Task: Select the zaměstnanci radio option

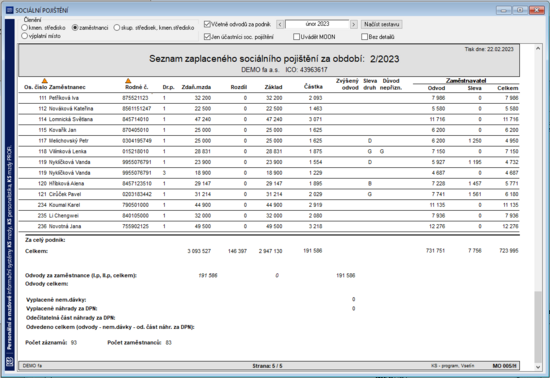Action: pyautogui.click(x=75, y=27)
